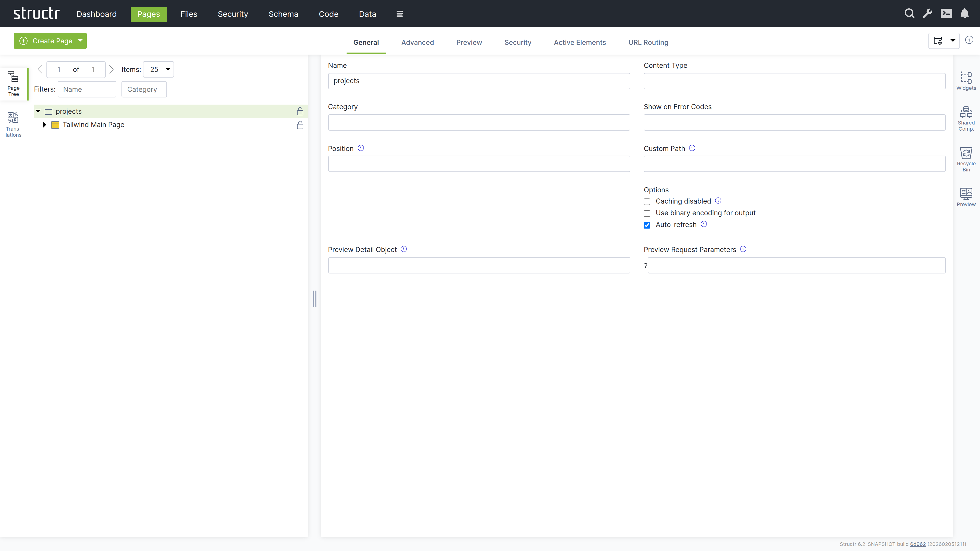Open the admin console terminal icon
Viewport: 980px width, 551px height.
click(946, 14)
